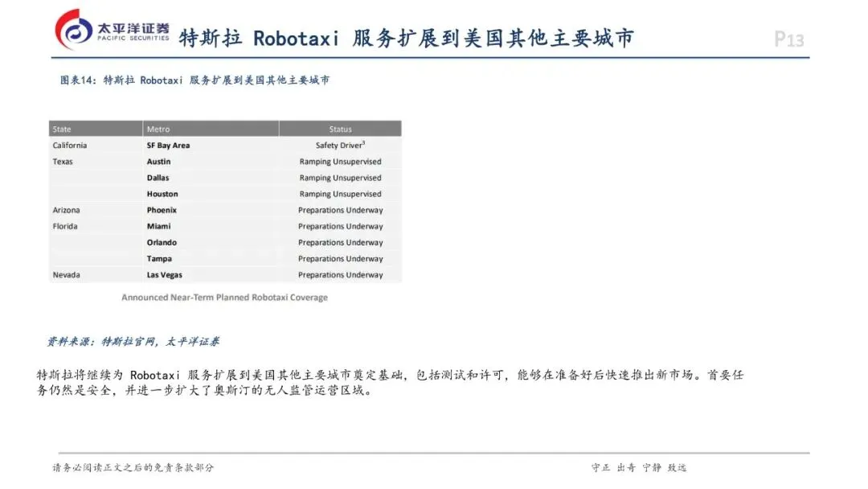868x489 pixels.
Task: Click Preparations Underway in the Tampa row
Action: coord(341,259)
